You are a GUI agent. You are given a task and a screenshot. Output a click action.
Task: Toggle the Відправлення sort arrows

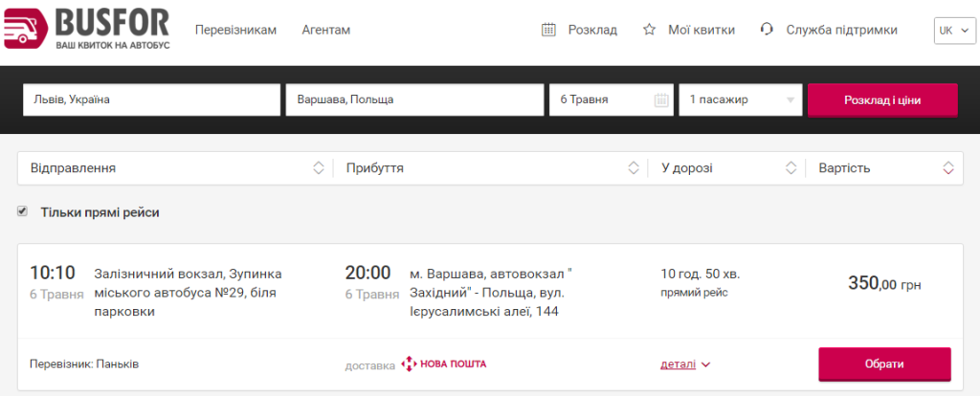(319, 168)
